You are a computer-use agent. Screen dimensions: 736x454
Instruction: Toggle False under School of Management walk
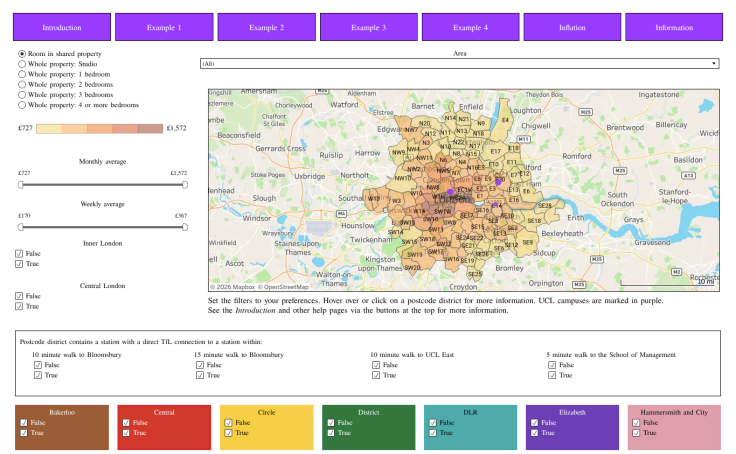click(552, 365)
